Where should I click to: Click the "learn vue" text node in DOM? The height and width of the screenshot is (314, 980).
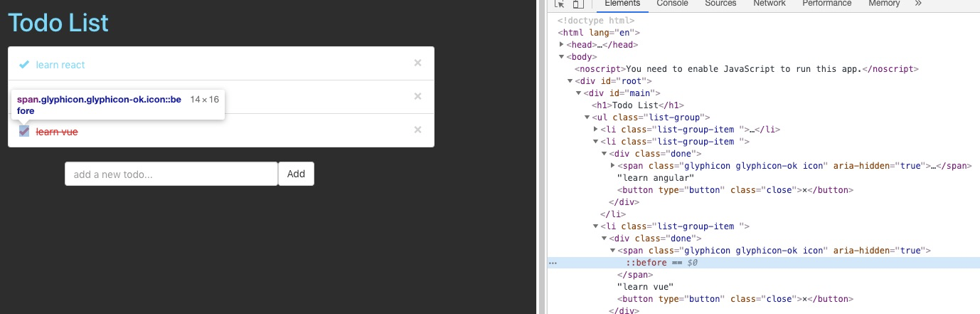(x=646, y=287)
